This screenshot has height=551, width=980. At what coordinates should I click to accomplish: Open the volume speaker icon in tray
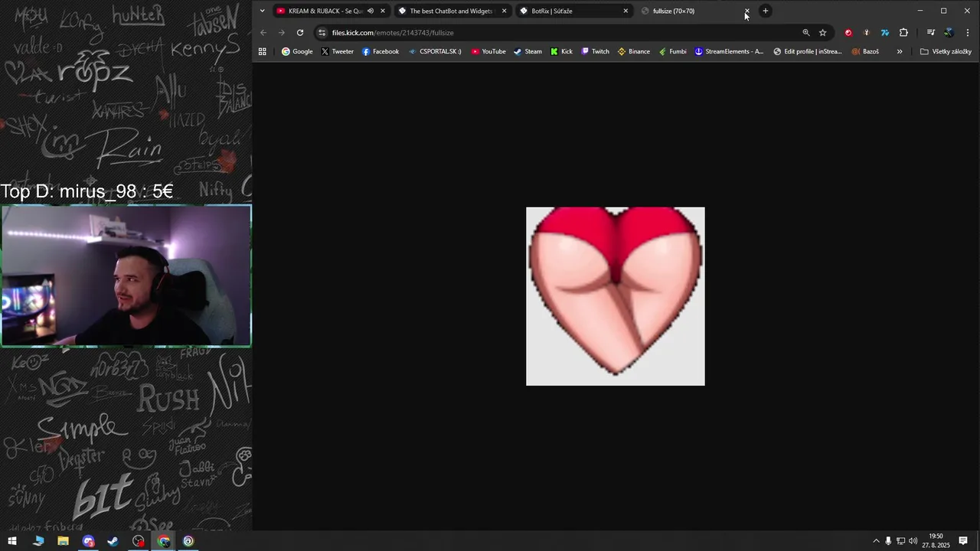point(913,541)
